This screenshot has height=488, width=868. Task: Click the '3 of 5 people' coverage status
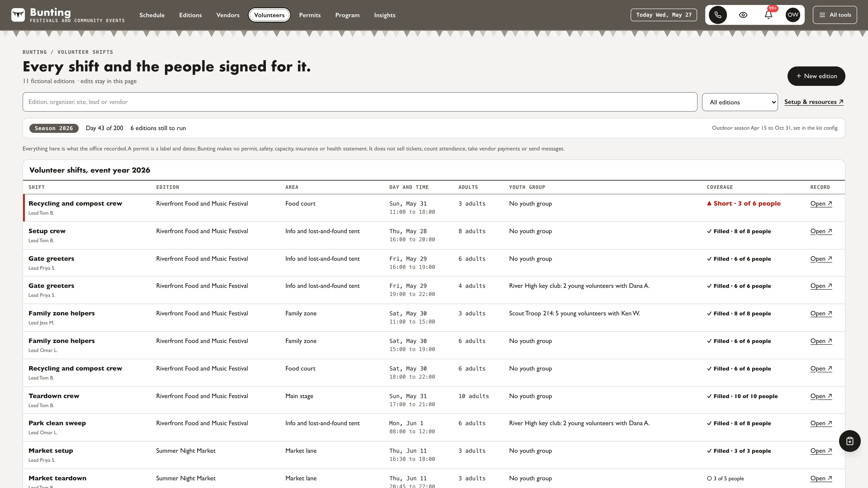(x=725, y=479)
